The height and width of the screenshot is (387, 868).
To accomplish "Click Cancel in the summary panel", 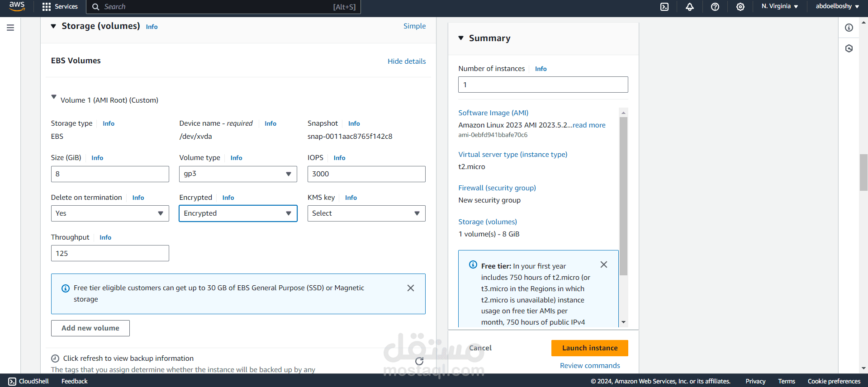I will [480, 348].
